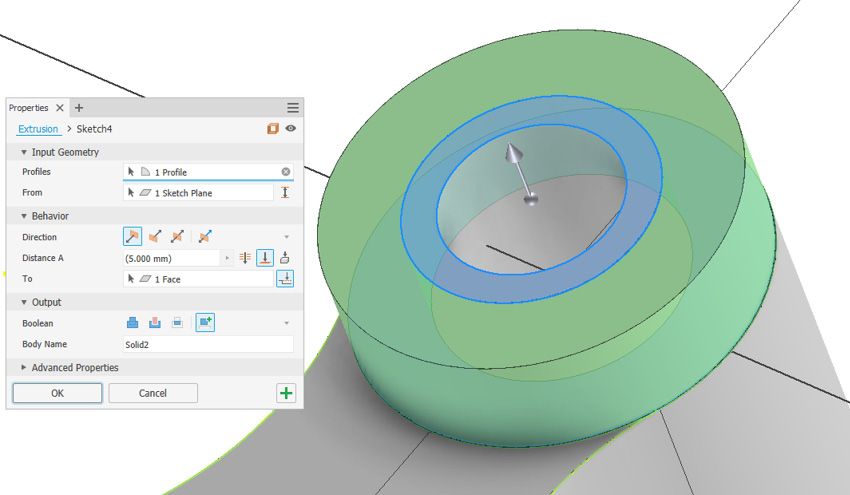The width and height of the screenshot is (850, 495).
Task: Open the Properties panel hamburger menu
Action: pos(293,108)
